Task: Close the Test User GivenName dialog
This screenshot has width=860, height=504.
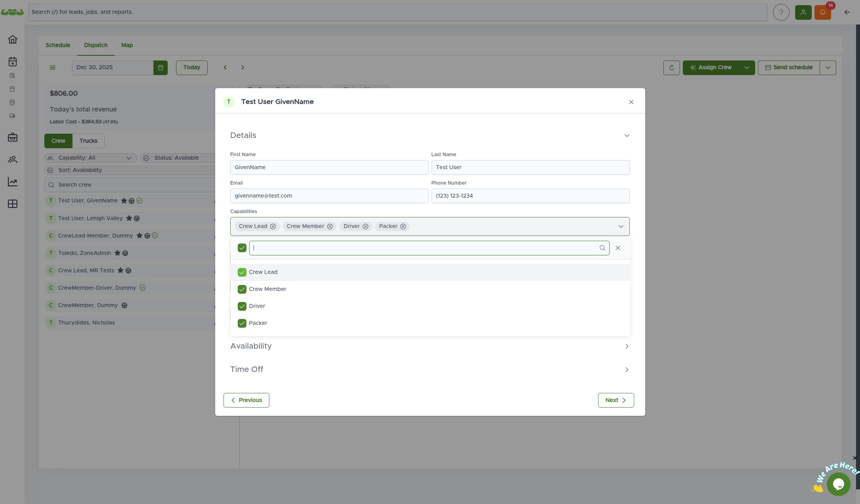Action: click(631, 102)
